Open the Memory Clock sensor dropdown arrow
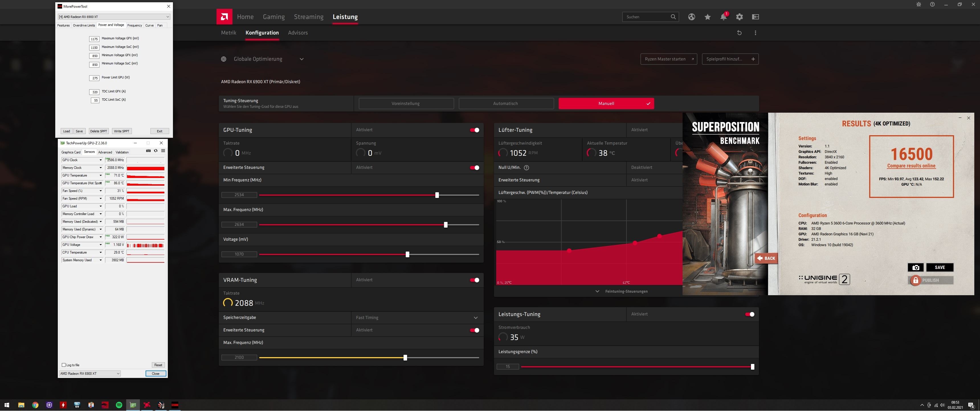The height and width of the screenshot is (411, 980). (101, 168)
